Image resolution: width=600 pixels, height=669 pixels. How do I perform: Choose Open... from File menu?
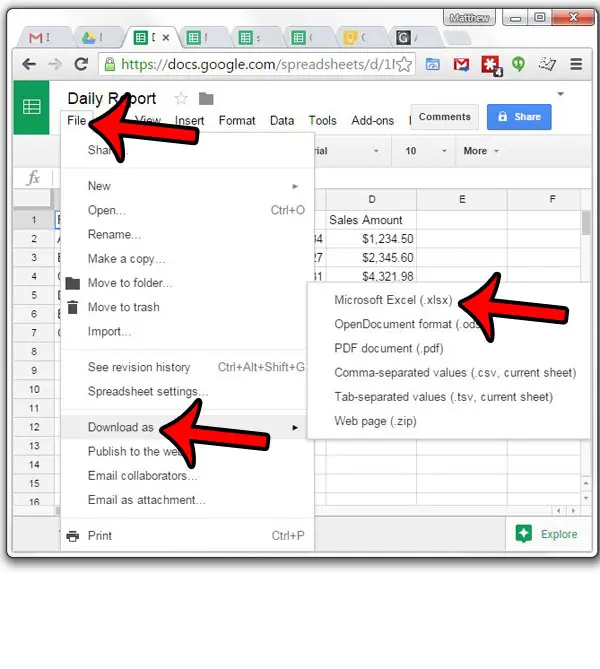pos(188,210)
